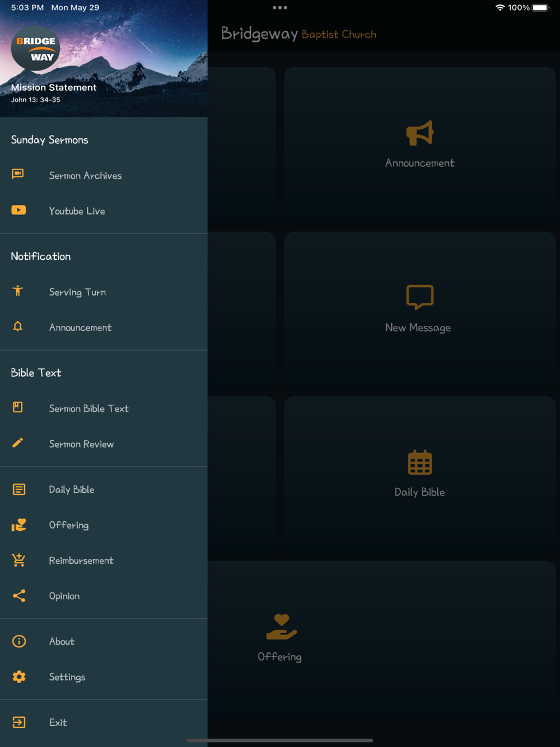The image size is (560, 747).
Task: Open the Reimbursement menu entry
Action: tap(104, 560)
